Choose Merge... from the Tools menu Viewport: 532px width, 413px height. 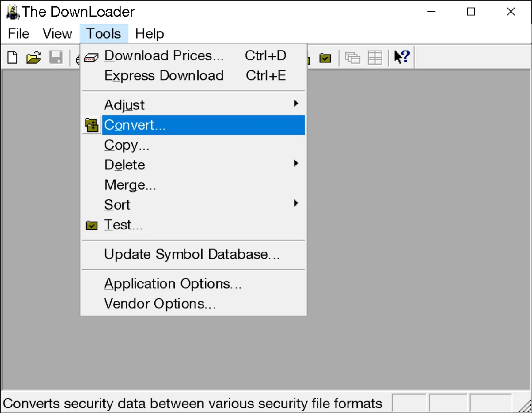130,185
